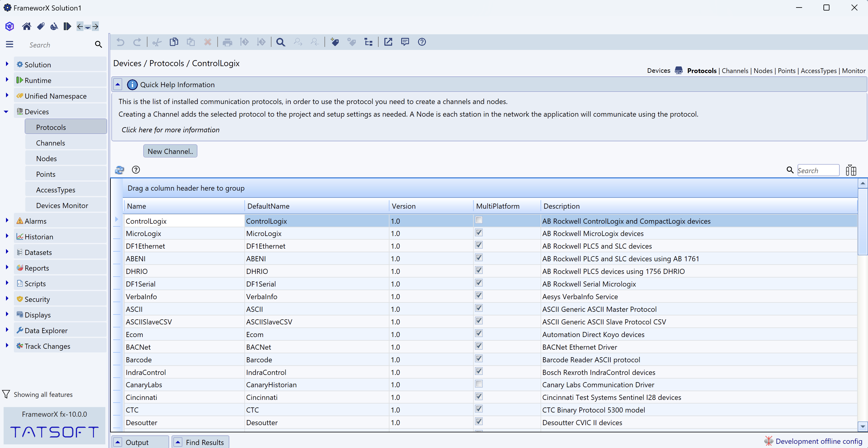Switch to the Channels tab link
This screenshot has height=448, width=868.
(x=735, y=71)
